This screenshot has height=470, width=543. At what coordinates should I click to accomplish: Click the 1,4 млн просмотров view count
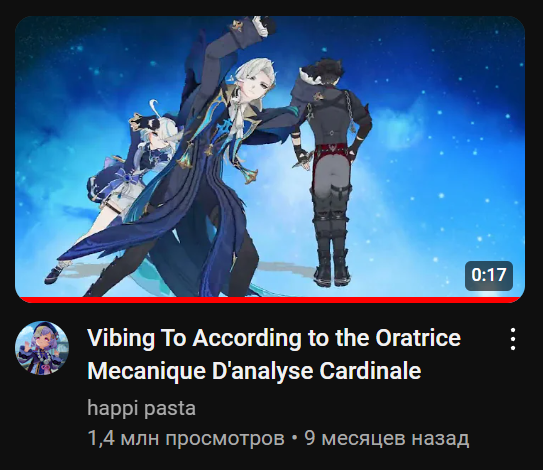(x=186, y=438)
